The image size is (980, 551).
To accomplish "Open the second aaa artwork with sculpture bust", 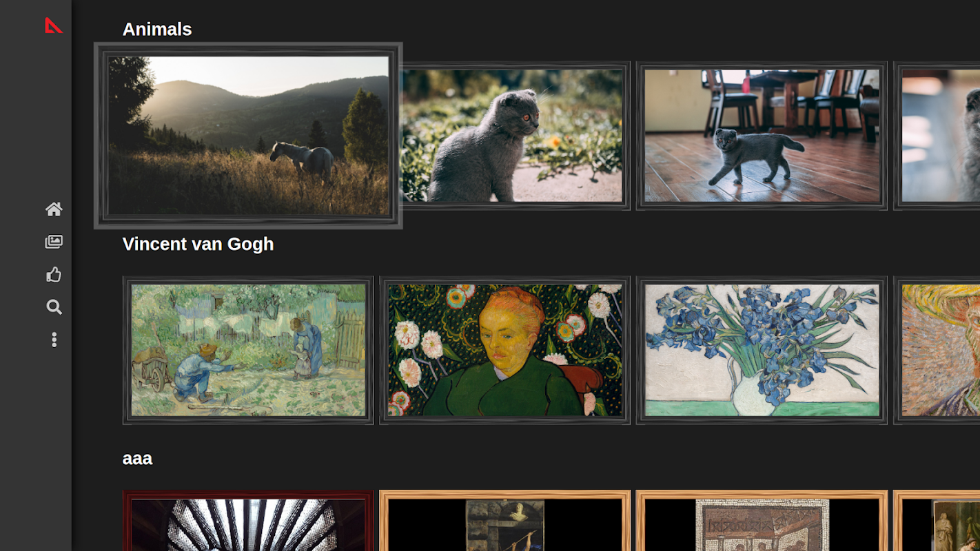I will [505, 521].
